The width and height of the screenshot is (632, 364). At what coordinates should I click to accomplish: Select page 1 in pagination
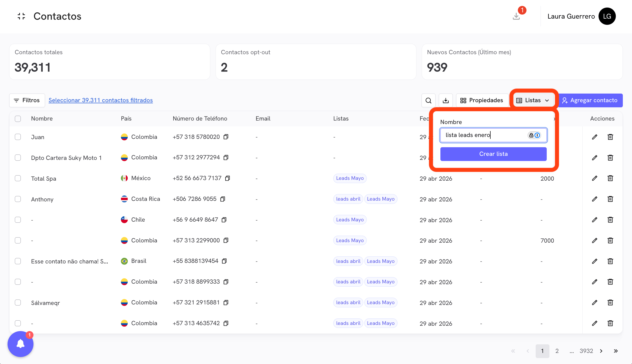coord(542,351)
